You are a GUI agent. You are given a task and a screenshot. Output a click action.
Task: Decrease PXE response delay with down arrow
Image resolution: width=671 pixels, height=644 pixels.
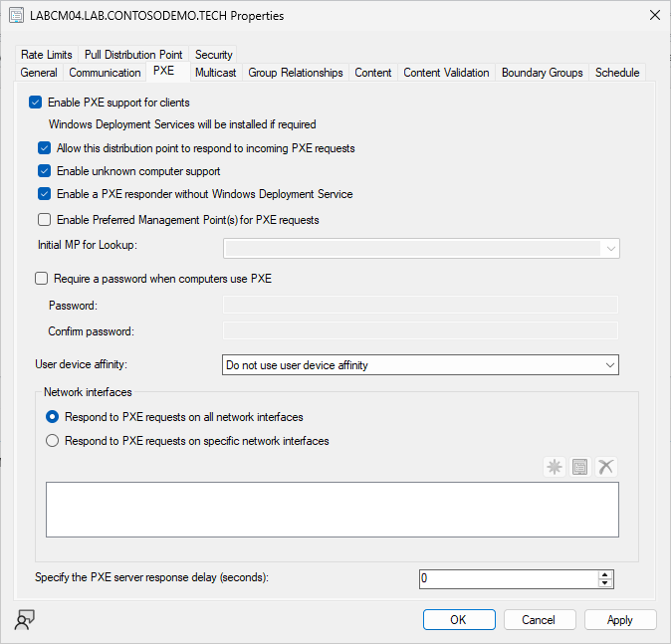click(604, 583)
